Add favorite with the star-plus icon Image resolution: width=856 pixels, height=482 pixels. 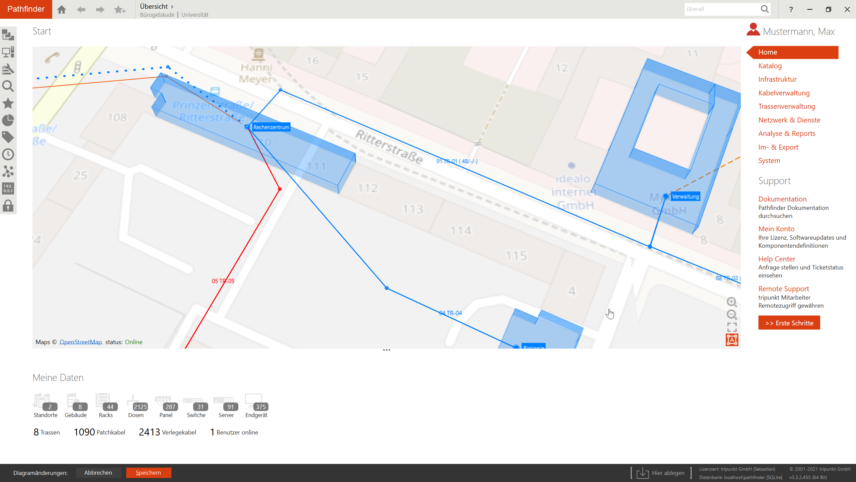point(120,9)
